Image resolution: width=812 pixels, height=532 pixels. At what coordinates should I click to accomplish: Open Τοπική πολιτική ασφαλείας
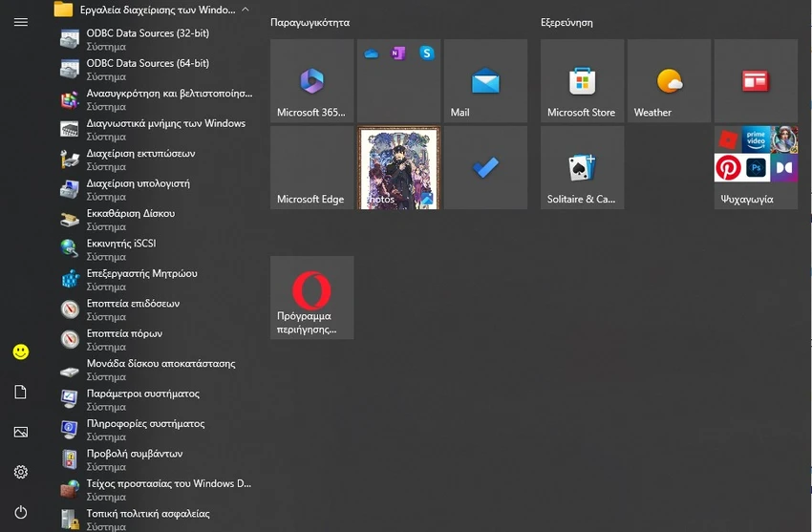point(156,519)
